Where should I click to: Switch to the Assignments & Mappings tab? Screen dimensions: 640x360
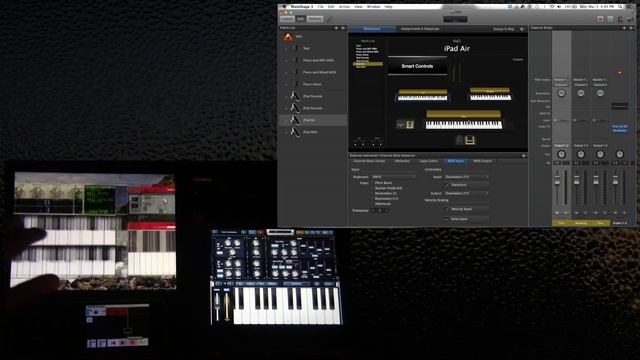pyautogui.click(x=420, y=29)
